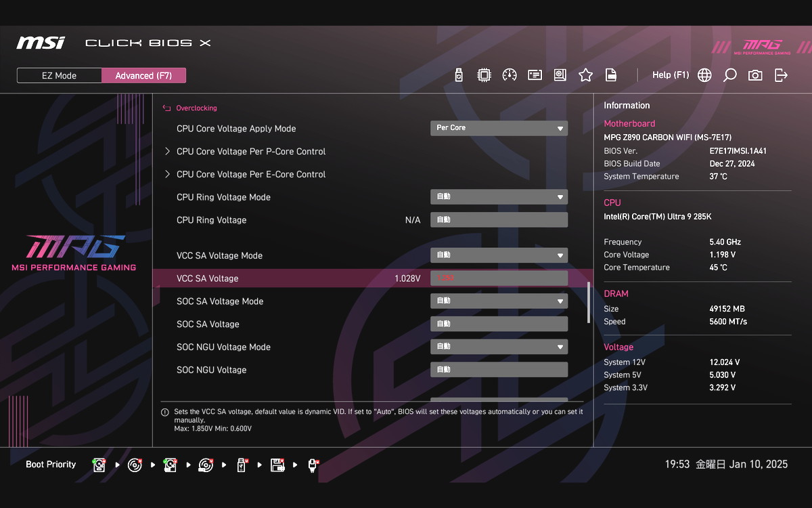Open the M-Flash USB drive icon
Screen dimensions: 812x508
click(459, 75)
